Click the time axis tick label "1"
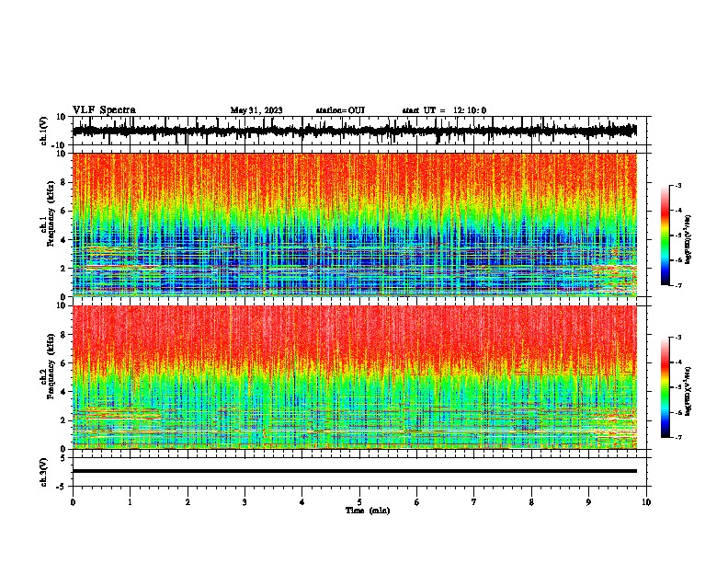The image size is (728, 563). point(131,502)
